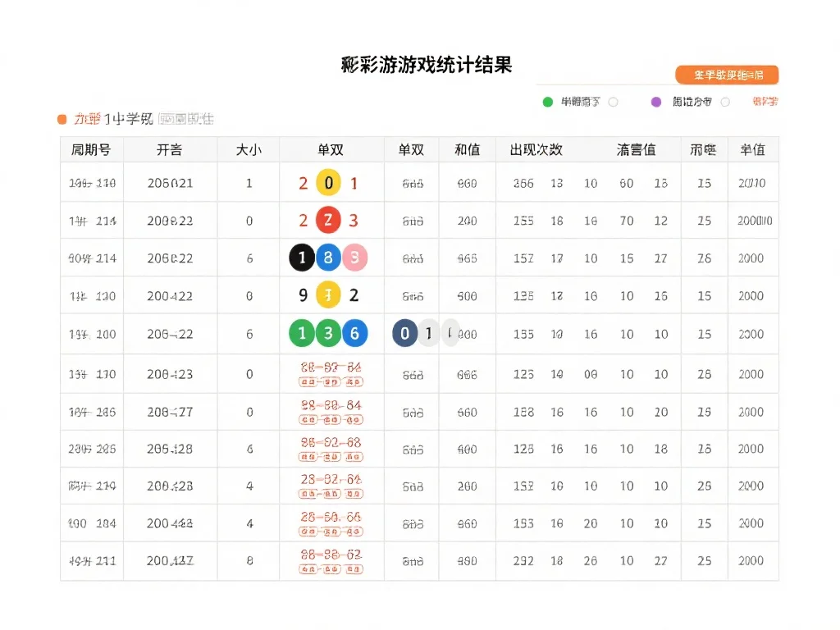Click the red 88-88-62 number group in the last row
The height and width of the screenshot is (630, 840).
pos(331,555)
